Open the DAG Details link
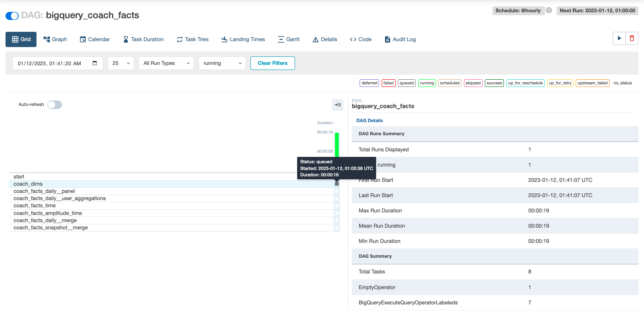Viewport: 644px width, 326px height. point(369,120)
